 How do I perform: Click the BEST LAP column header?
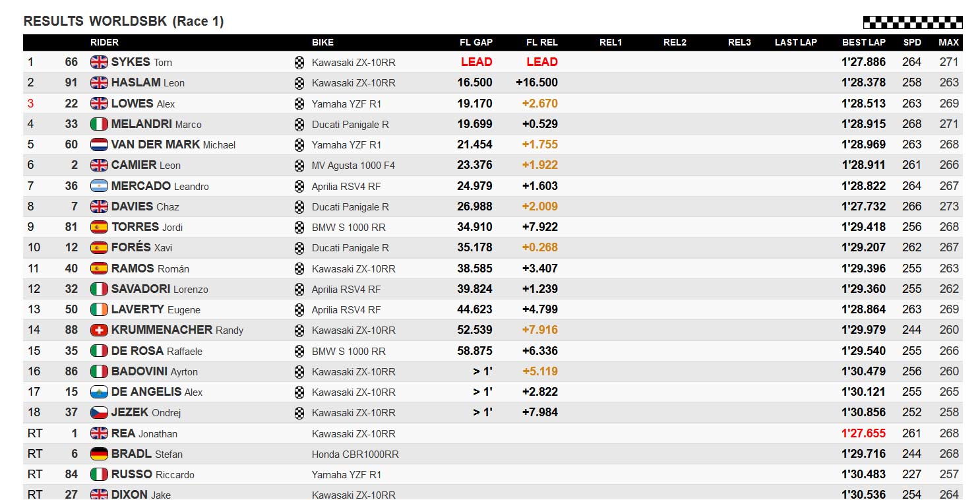click(863, 42)
